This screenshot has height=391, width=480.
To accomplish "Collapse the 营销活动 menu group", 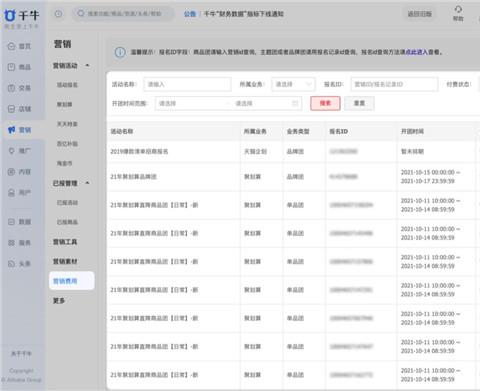I will coord(87,65).
